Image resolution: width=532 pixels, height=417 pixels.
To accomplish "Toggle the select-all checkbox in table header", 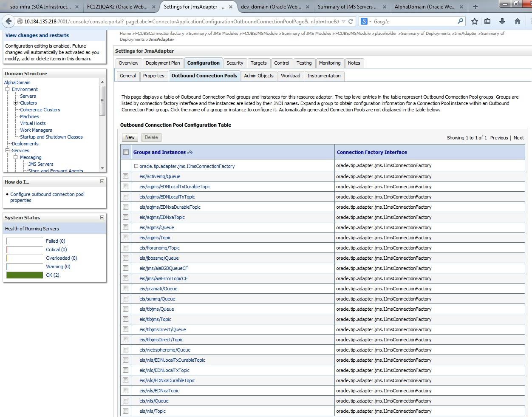I will [126, 152].
